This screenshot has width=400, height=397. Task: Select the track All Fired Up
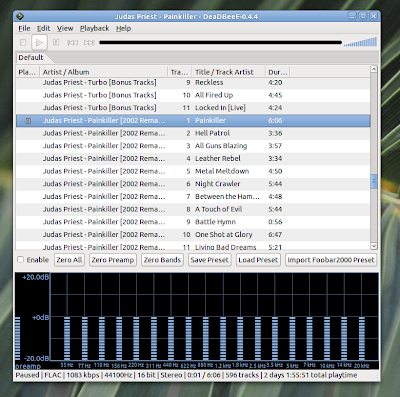pos(193,95)
